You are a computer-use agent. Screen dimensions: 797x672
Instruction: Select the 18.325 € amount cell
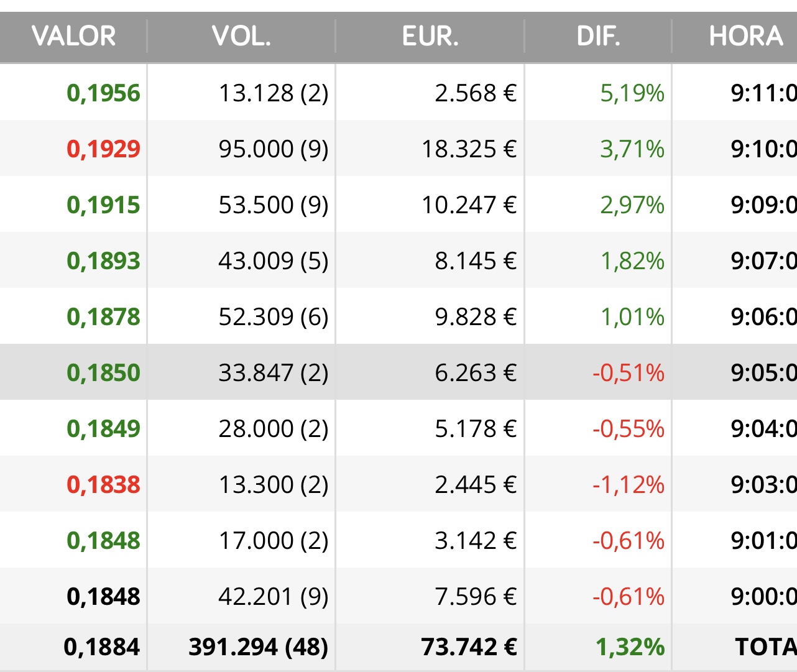coord(469,149)
